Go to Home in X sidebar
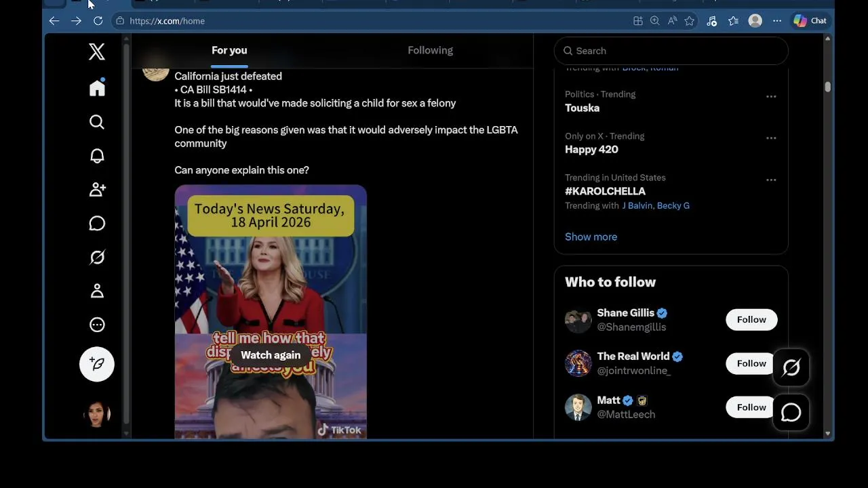The height and width of the screenshot is (488, 868). click(x=97, y=87)
